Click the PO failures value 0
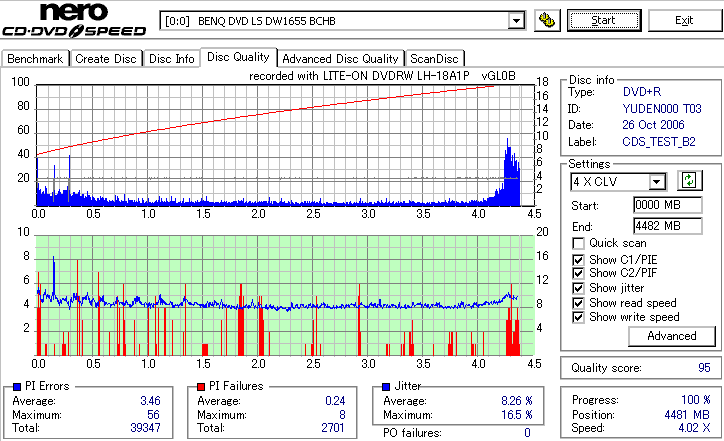 click(527, 433)
